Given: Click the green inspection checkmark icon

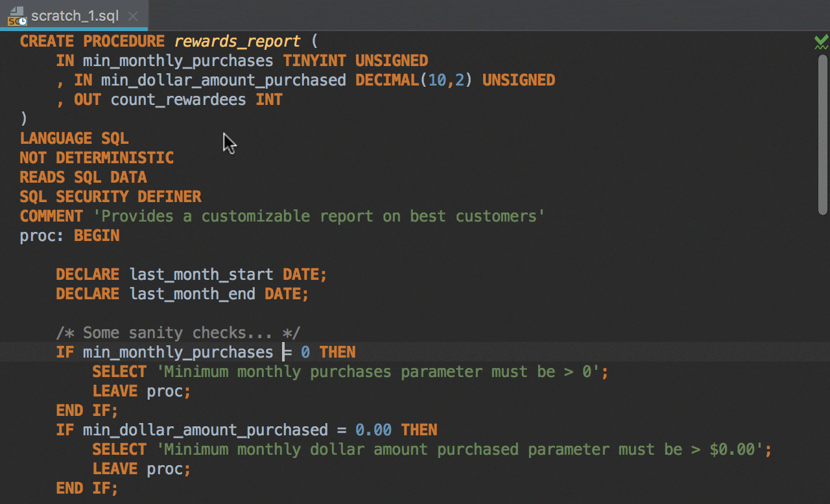Looking at the screenshot, I should [x=821, y=43].
